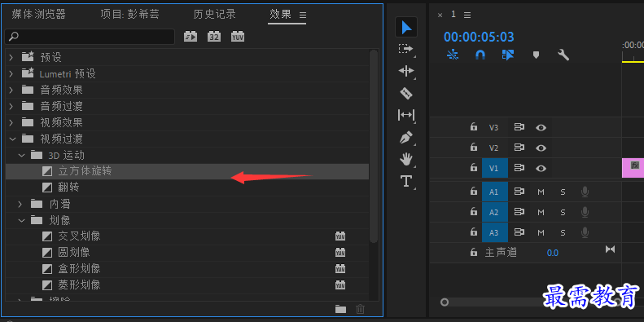The height and width of the screenshot is (322, 644).
Task: Select the 立方体旋转 transition
Action: (x=187, y=171)
